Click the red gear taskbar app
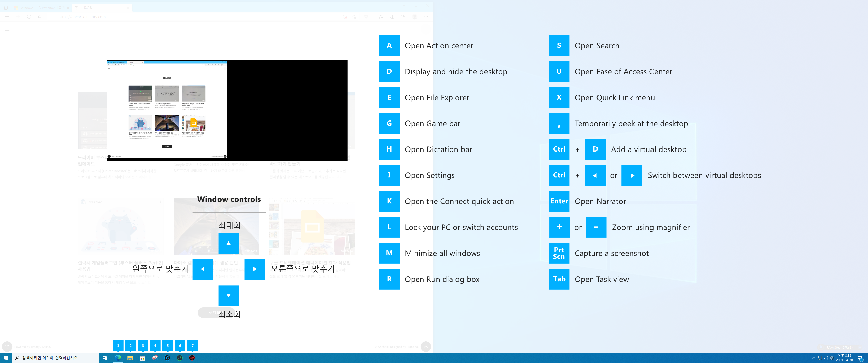Screen dimensions: 868x363 192,358
